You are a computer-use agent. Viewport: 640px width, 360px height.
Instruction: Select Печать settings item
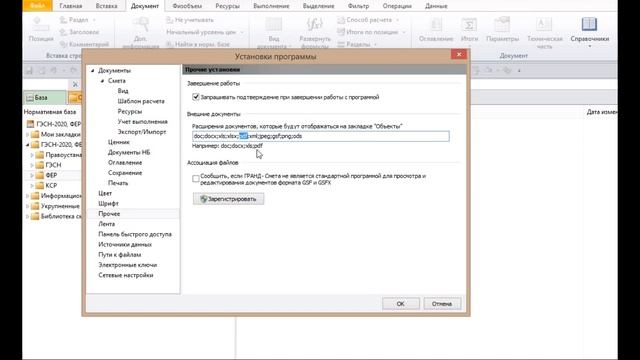point(118,183)
